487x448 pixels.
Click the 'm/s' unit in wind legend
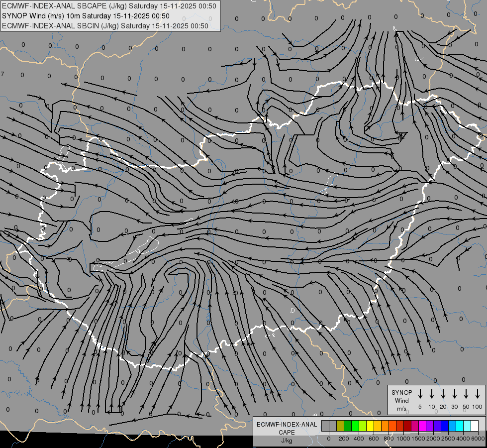click(x=401, y=409)
